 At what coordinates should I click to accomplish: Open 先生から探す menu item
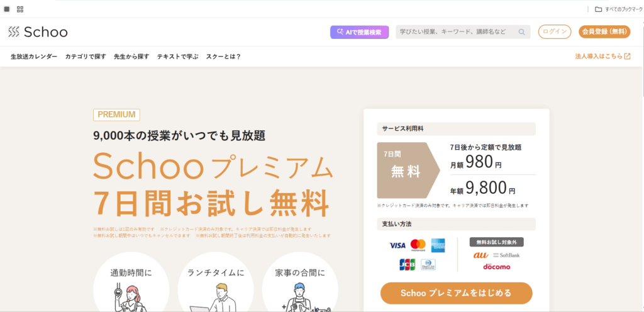click(131, 57)
